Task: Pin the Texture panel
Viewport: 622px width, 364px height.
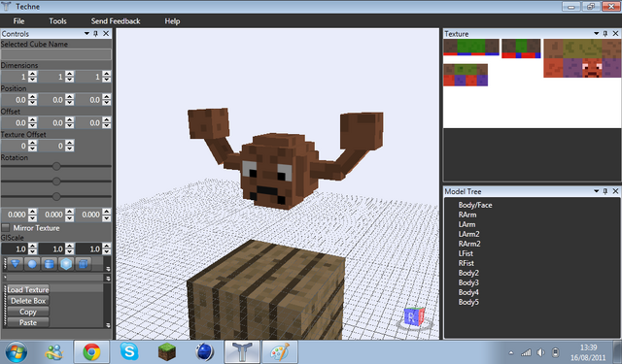Action: pos(605,34)
